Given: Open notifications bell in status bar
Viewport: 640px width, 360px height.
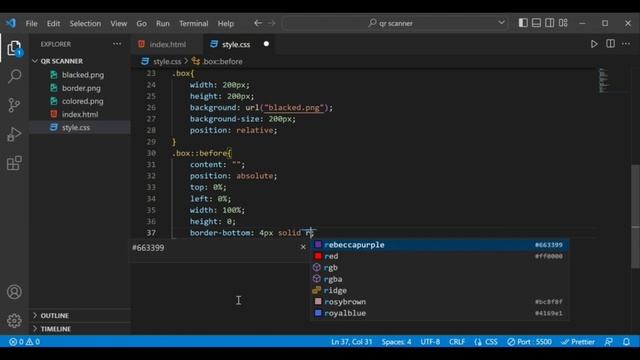Looking at the screenshot, I should coord(626,342).
